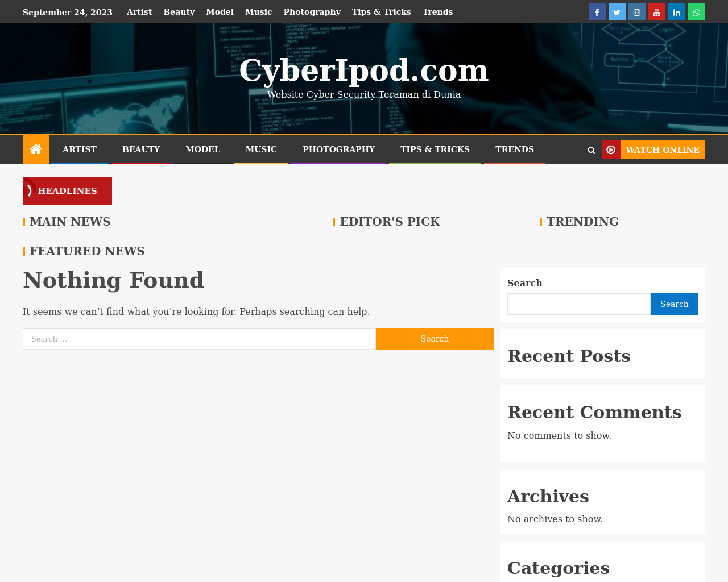This screenshot has height=582, width=728.
Task: Click the Recent Posts widget heading
Action: (x=569, y=356)
